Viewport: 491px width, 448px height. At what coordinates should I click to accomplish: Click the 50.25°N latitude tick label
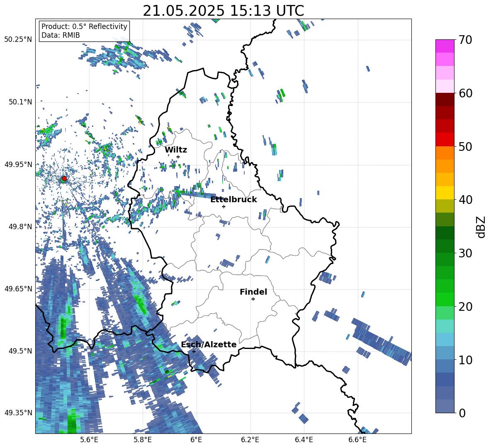tap(18, 40)
